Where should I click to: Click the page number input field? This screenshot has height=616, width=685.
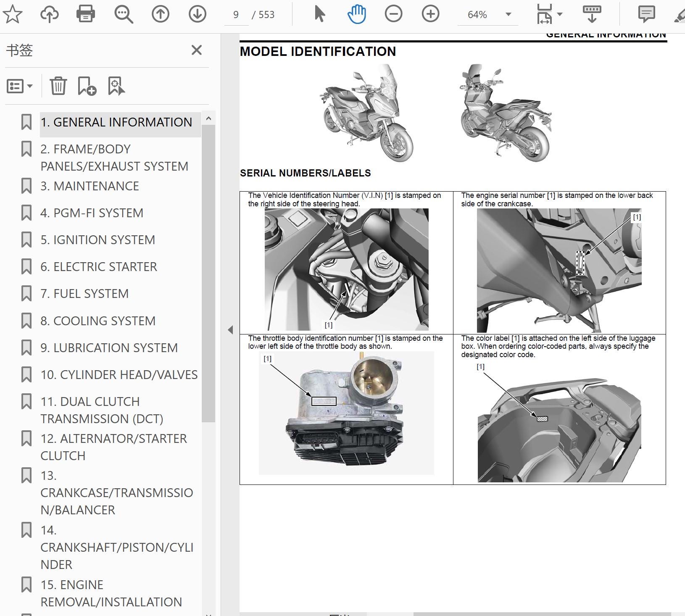[x=236, y=15]
